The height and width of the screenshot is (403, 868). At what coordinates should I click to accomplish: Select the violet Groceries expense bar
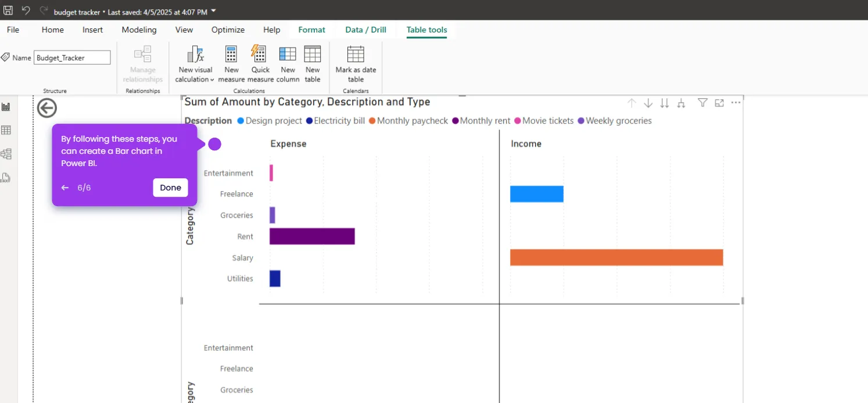click(x=272, y=215)
